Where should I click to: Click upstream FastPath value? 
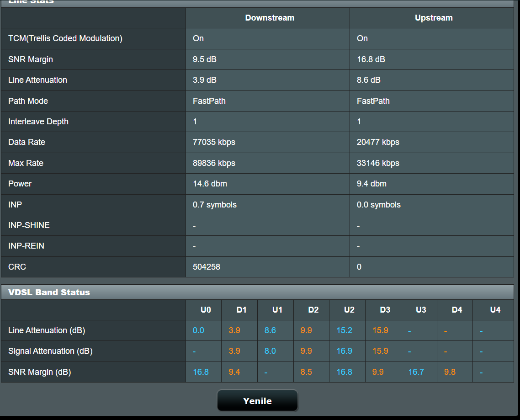(373, 101)
